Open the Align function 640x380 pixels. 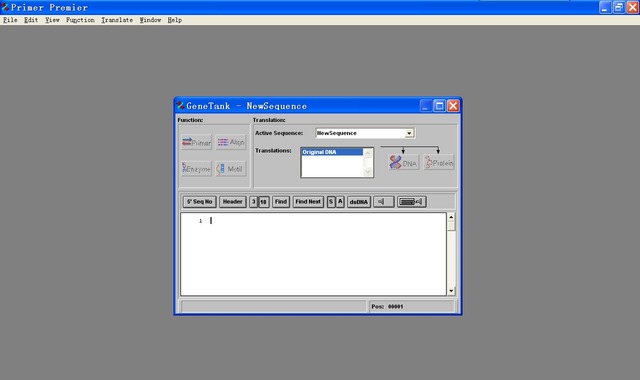point(231,142)
